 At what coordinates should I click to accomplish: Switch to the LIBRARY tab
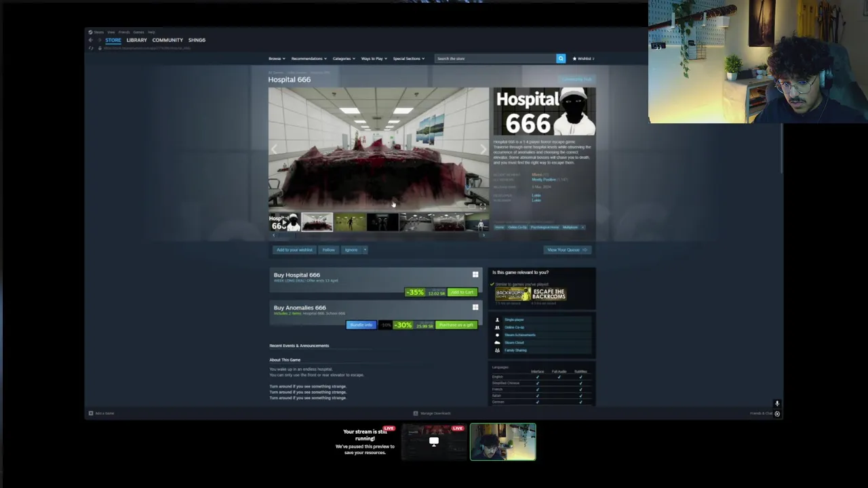tap(136, 40)
